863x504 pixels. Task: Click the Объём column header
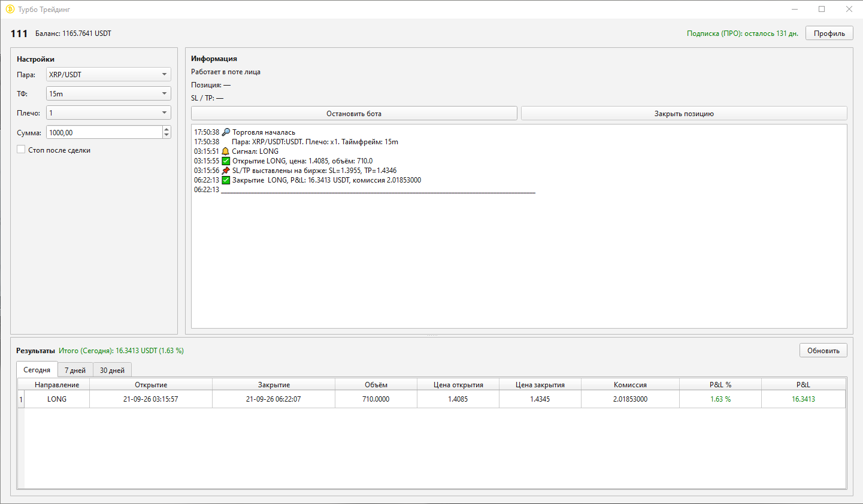(x=376, y=384)
